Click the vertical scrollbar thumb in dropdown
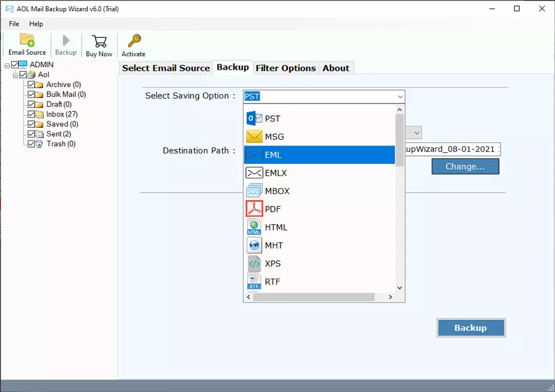The image size is (555, 392). pos(400,140)
